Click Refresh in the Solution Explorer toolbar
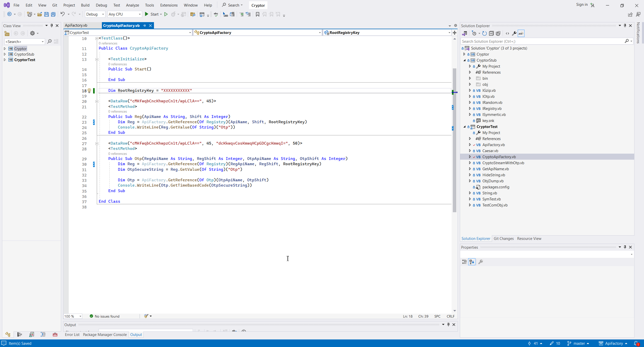Viewport: 644px width, 347px height. click(x=484, y=33)
